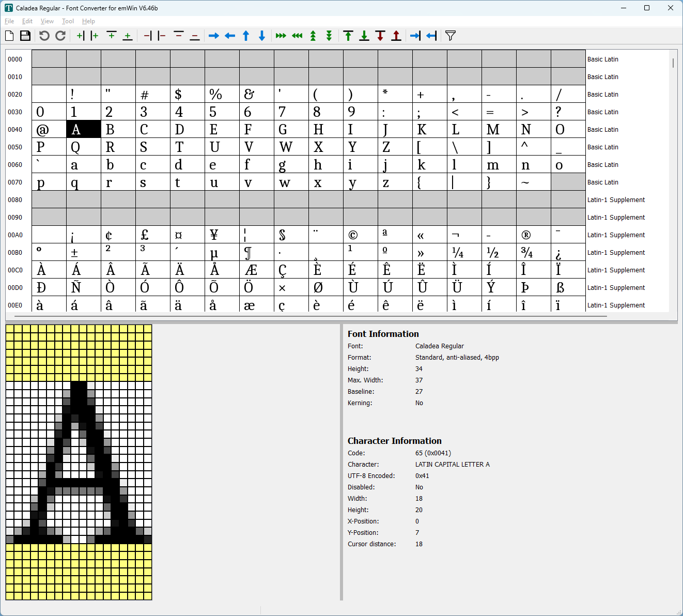Click the New file icon

click(x=9, y=36)
